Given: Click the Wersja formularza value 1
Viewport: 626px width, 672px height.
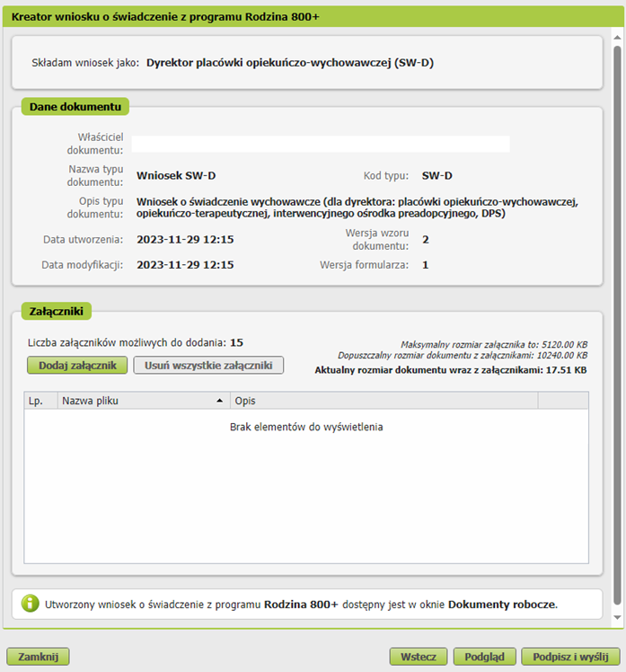Looking at the screenshot, I should coord(426,265).
